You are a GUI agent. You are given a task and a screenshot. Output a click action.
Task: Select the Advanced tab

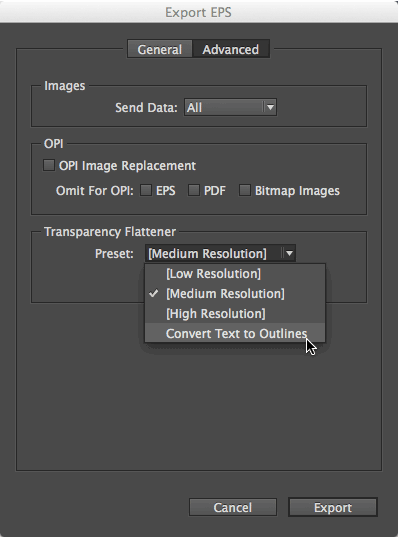[x=231, y=49]
